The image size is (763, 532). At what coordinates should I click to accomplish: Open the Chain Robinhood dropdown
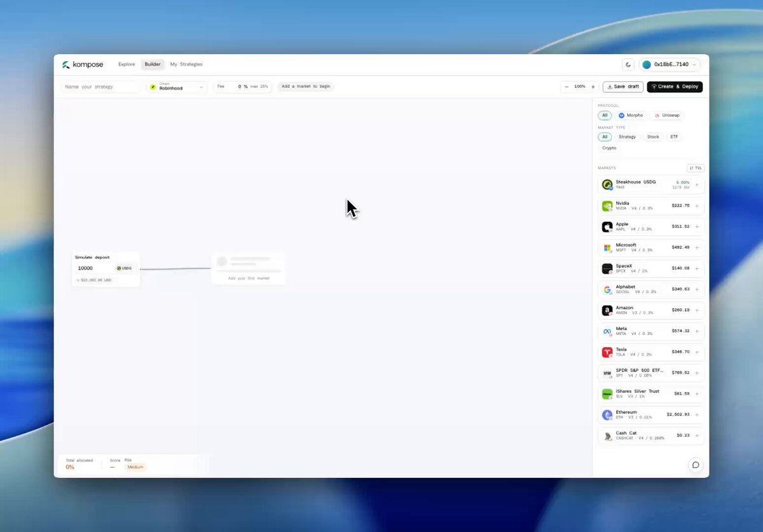click(x=177, y=86)
